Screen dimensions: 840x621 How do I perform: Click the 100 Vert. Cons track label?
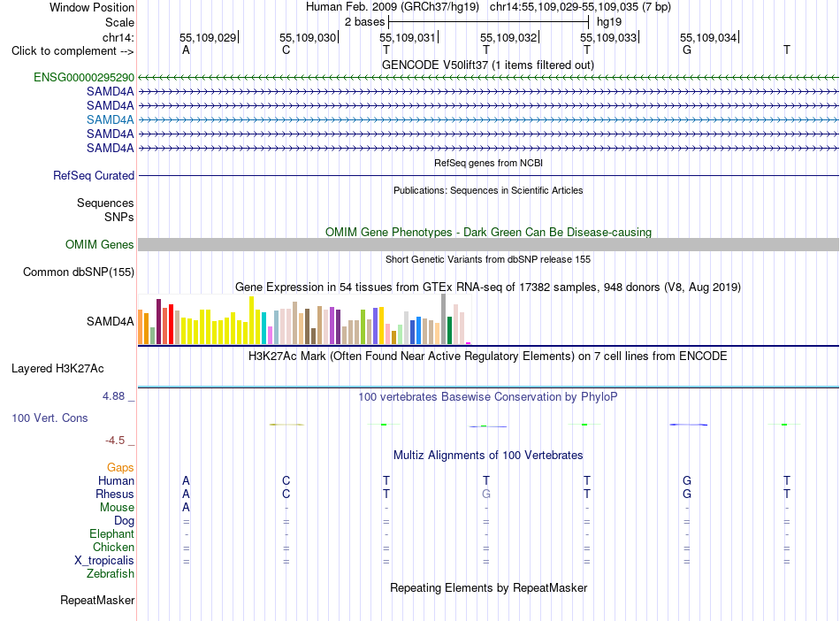50,418
